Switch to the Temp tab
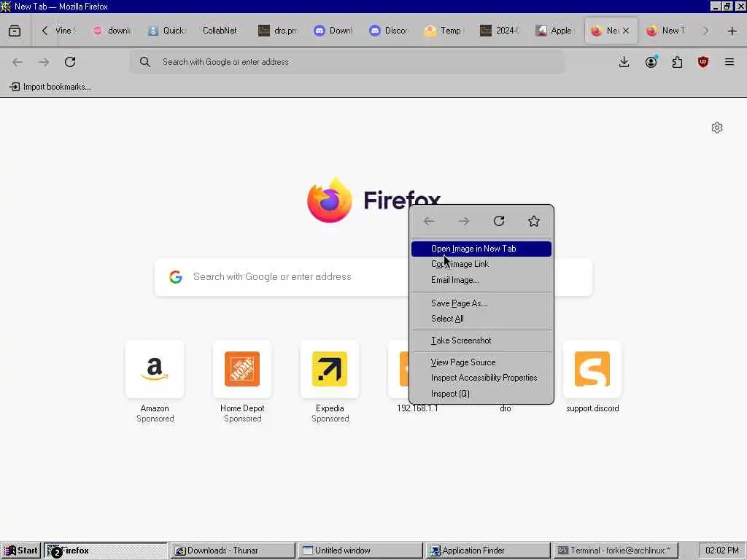The image size is (747, 560). pyautogui.click(x=444, y=31)
